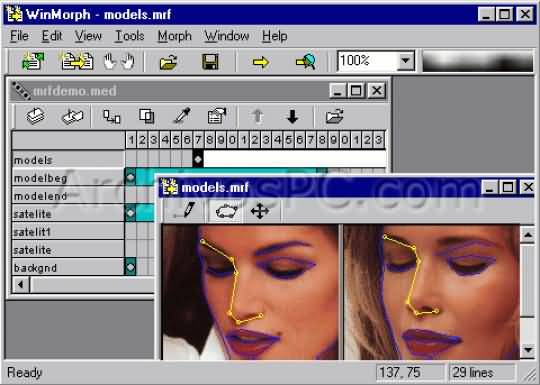Open the Tools menu
540x385 pixels.
[129, 36]
